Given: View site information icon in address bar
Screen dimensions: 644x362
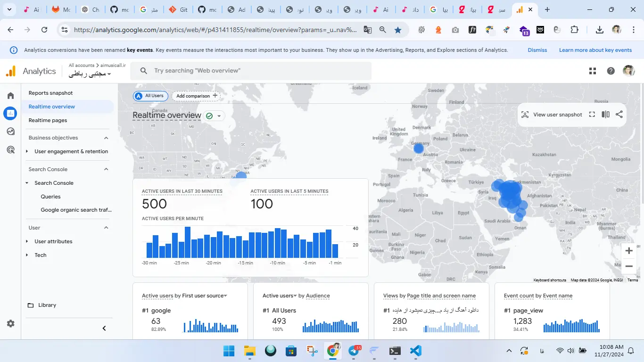Looking at the screenshot, I should (x=65, y=30).
